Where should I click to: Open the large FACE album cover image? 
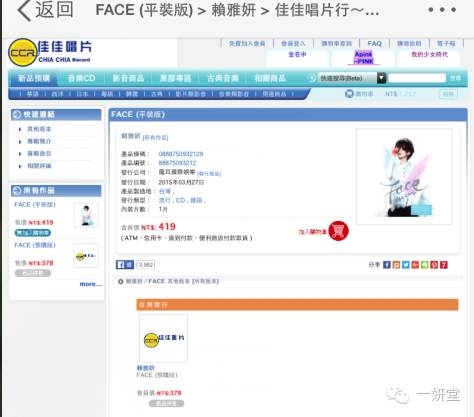coord(404,176)
